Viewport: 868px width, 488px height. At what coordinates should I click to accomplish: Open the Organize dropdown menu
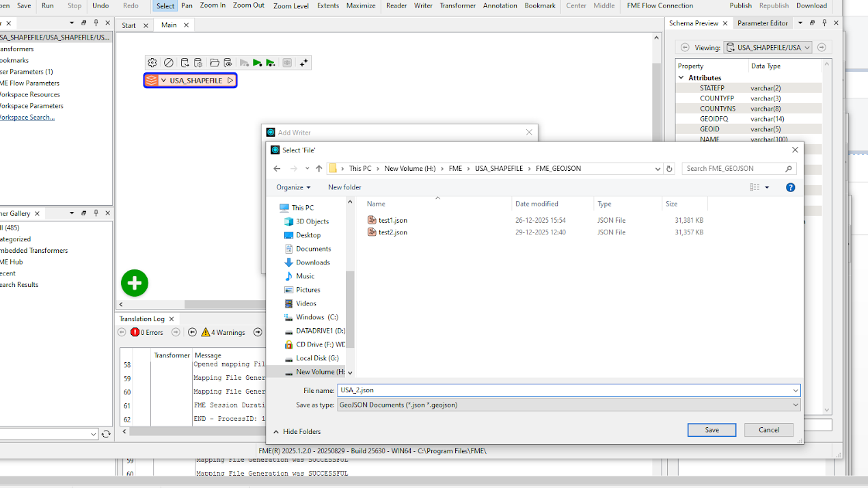(293, 187)
